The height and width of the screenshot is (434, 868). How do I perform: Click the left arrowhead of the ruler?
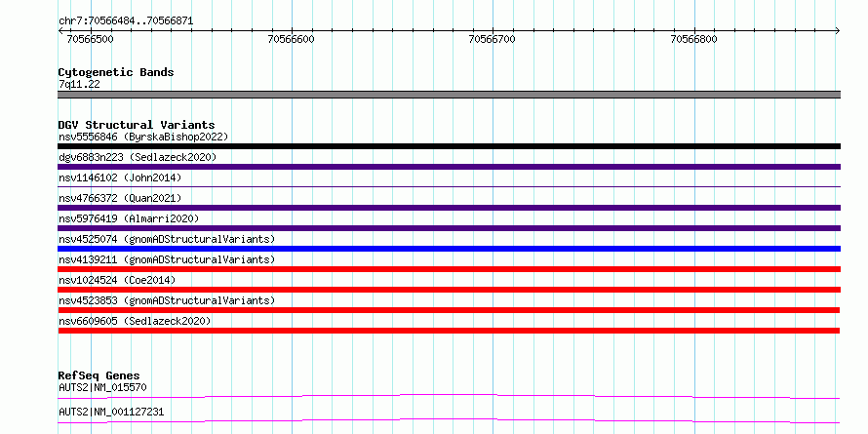point(60,31)
